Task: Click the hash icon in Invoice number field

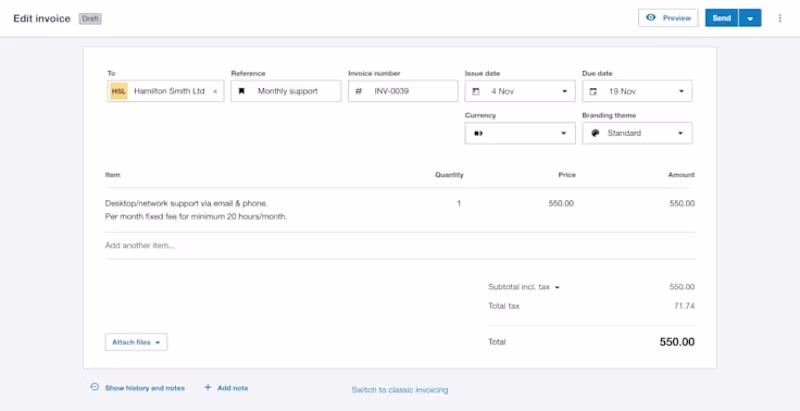Action: click(x=358, y=91)
